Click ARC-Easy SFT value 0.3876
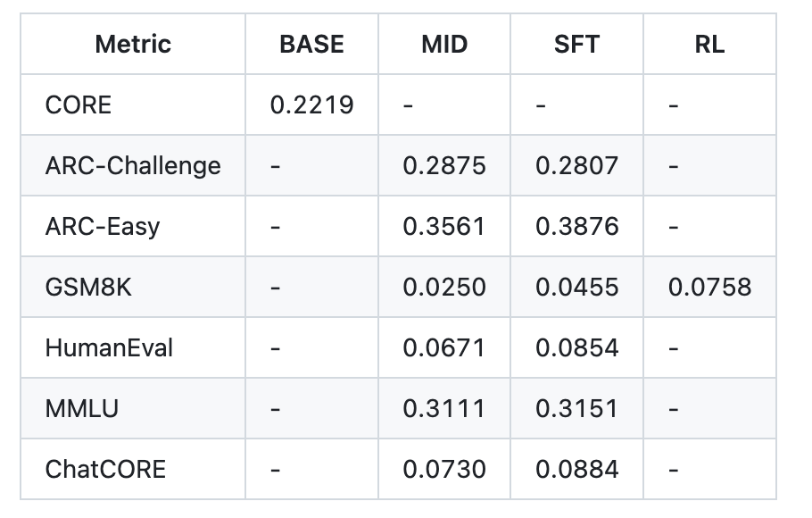This screenshot has height=518, width=812. click(576, 226)
